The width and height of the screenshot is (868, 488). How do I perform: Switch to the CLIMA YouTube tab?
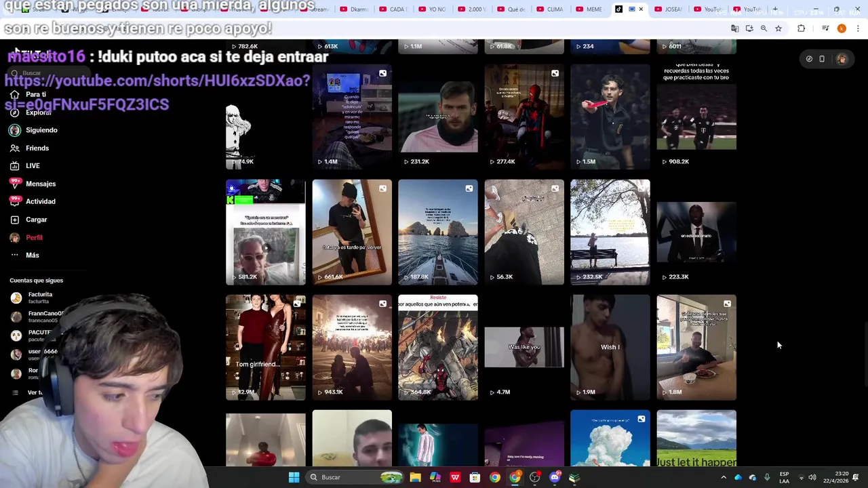point(551,9)
